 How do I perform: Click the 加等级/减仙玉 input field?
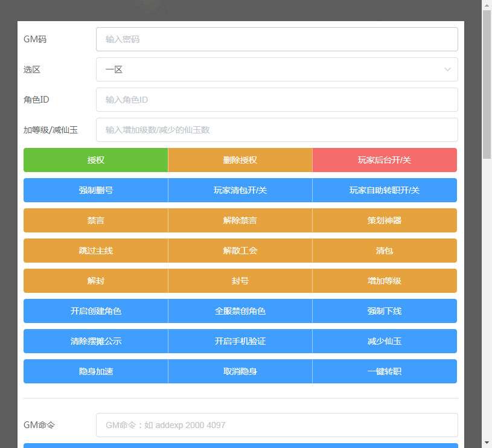[276, 130]
